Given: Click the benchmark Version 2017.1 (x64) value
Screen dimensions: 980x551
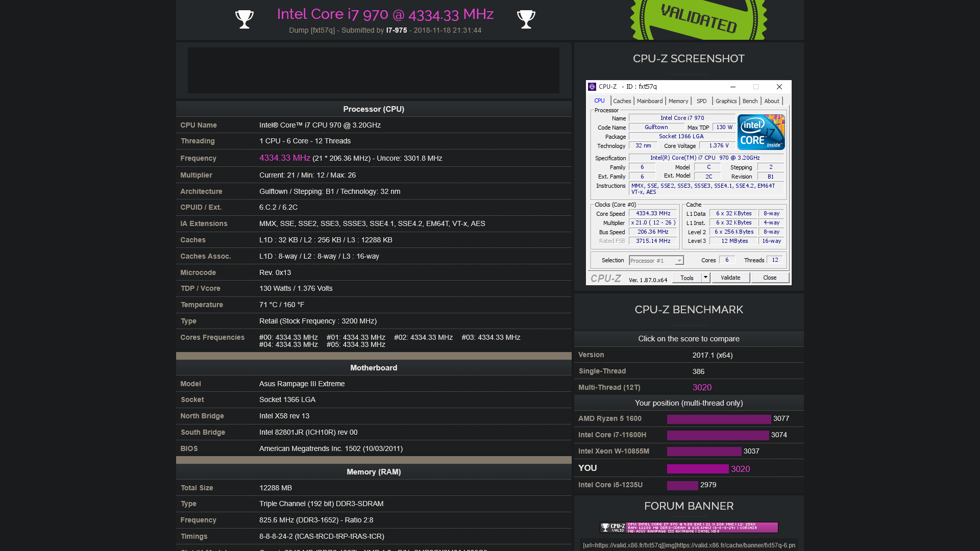Looking at the screenshot, I should [x=713, y=355].
